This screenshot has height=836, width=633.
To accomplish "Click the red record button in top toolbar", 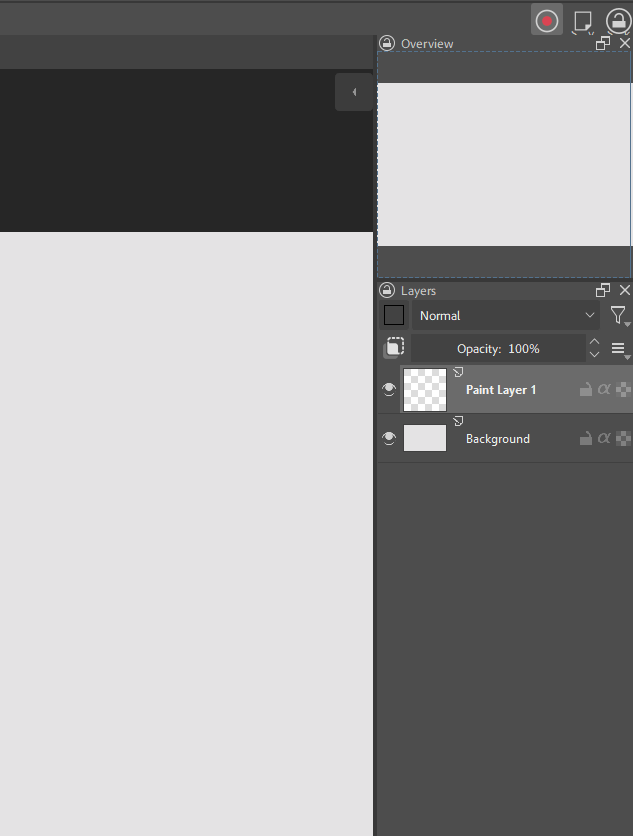I will [x=547, y=21].
